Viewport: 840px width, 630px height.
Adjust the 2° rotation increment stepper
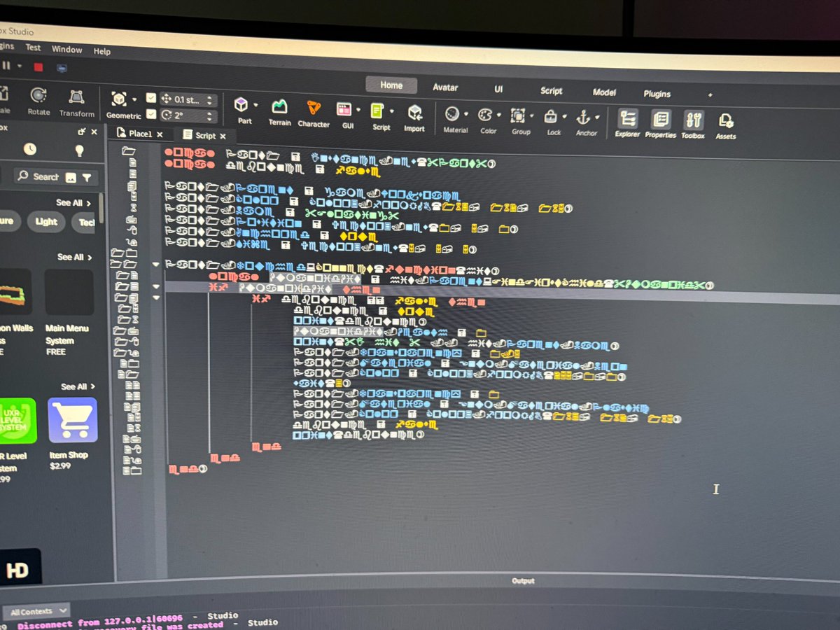[209, 117]
